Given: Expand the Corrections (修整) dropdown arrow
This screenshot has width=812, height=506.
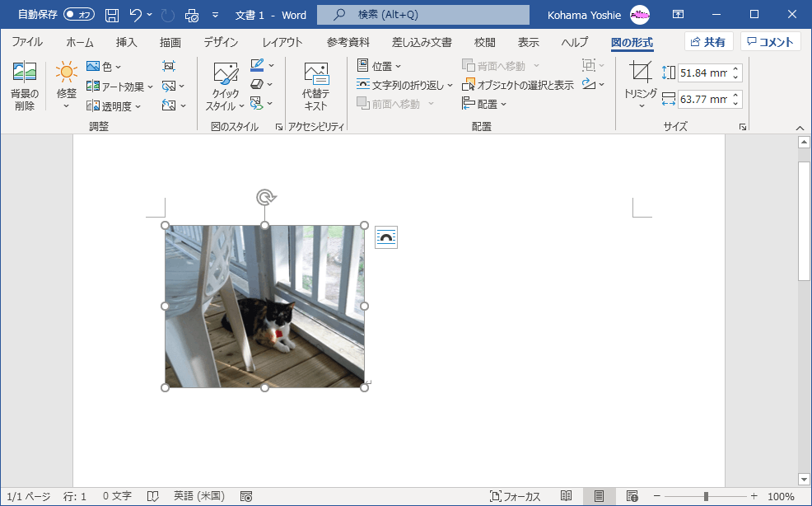Looking at the screenshot, I should coord(66,106).
